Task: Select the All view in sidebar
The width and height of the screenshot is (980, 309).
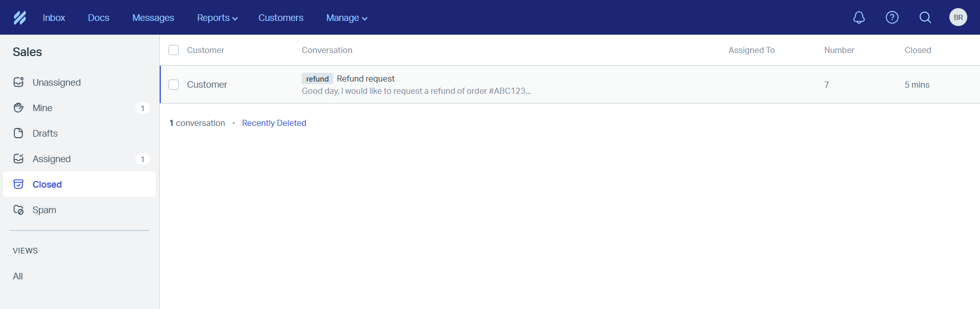Action: tap(18, 276)
